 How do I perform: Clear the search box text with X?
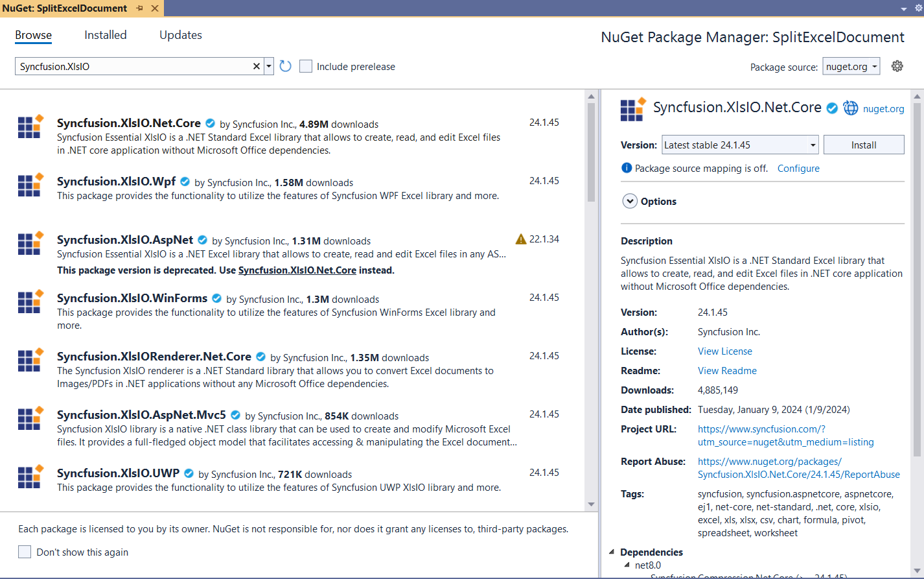pyautogui.click(x=257, y=66)
